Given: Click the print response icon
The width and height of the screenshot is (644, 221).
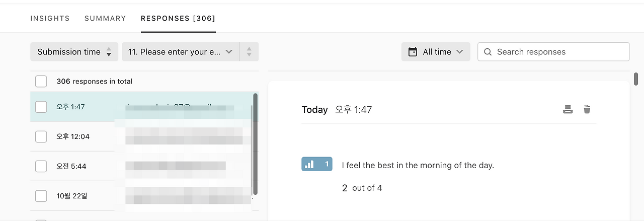Looking at the screenshot, I should [x=568, y=109].
